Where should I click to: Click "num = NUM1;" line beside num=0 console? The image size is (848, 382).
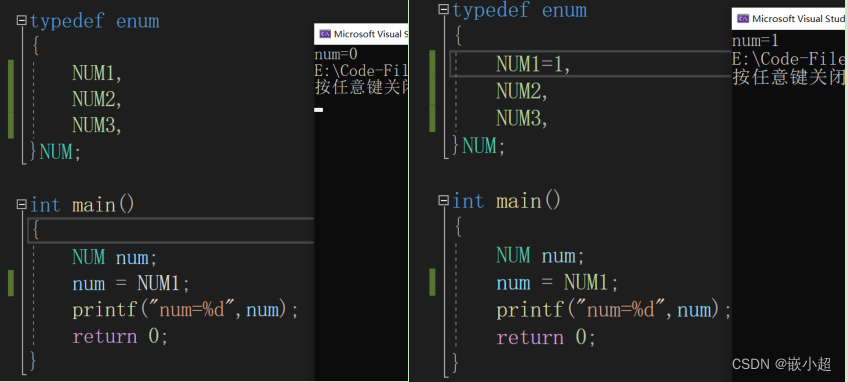[x=131, y=283]
